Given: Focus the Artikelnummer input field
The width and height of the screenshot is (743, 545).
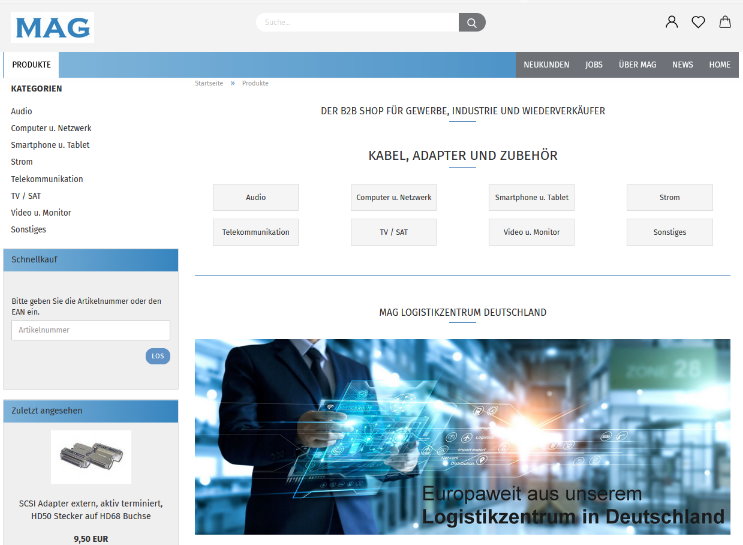Looking at the screenshot, I should [91, 330].
